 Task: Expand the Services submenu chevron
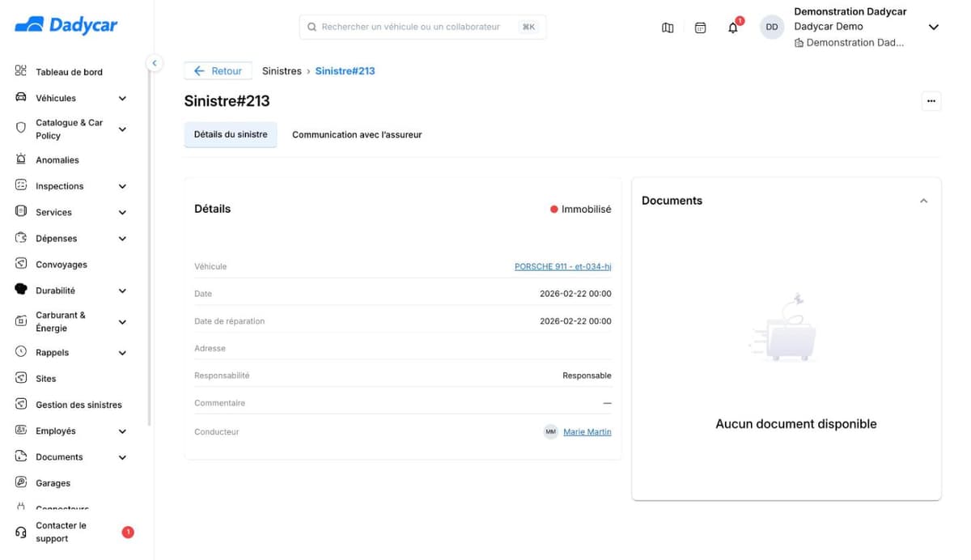(122, 212)
